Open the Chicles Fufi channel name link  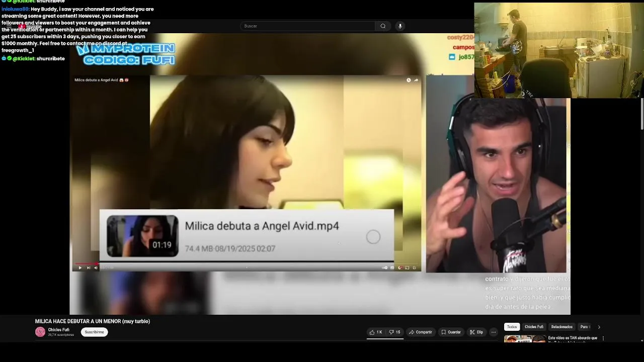point(59,330)
